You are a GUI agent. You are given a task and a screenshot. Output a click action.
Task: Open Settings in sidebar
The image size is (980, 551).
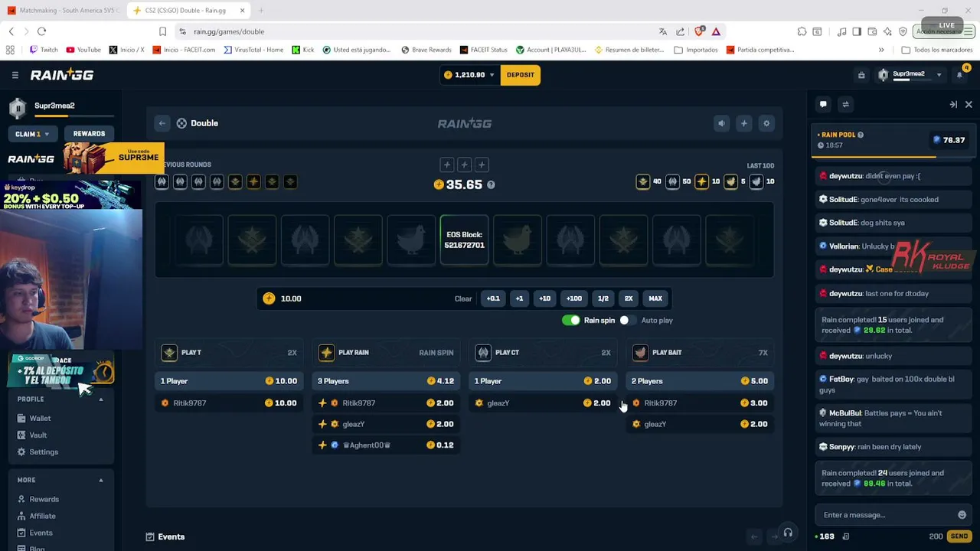tap(43, 452)
